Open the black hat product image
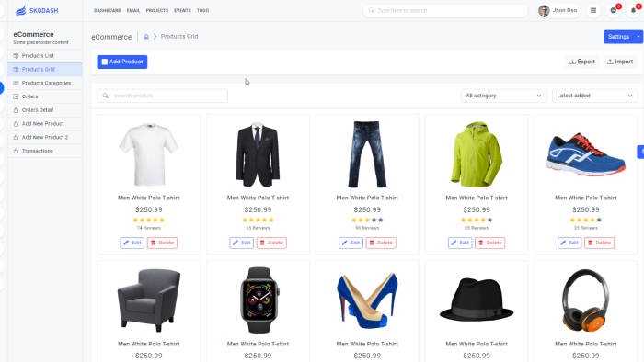This screenshot has width=644, height=362. coord(477,300)
